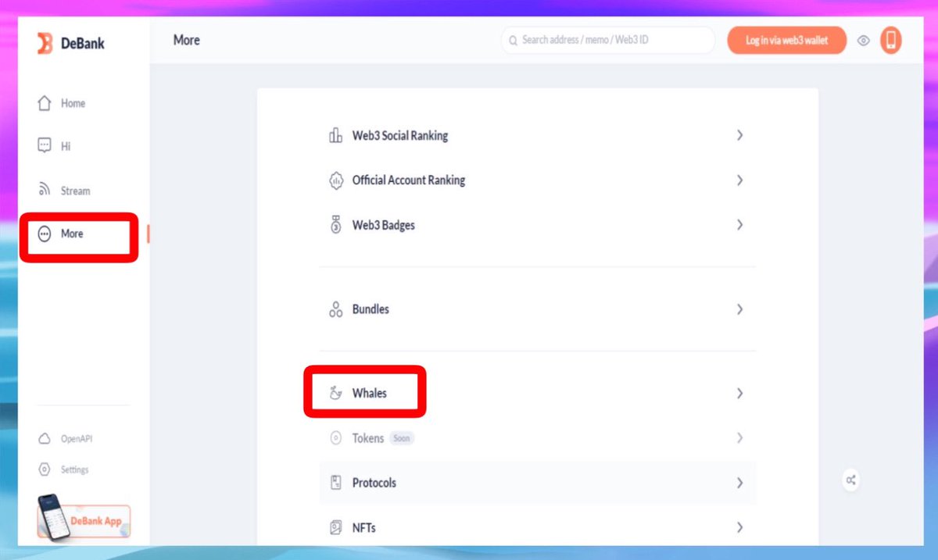Viewport: 938px width, 560px height.
Task: Expand the Official Account Ranking chevron
Action: coord(739,180)
